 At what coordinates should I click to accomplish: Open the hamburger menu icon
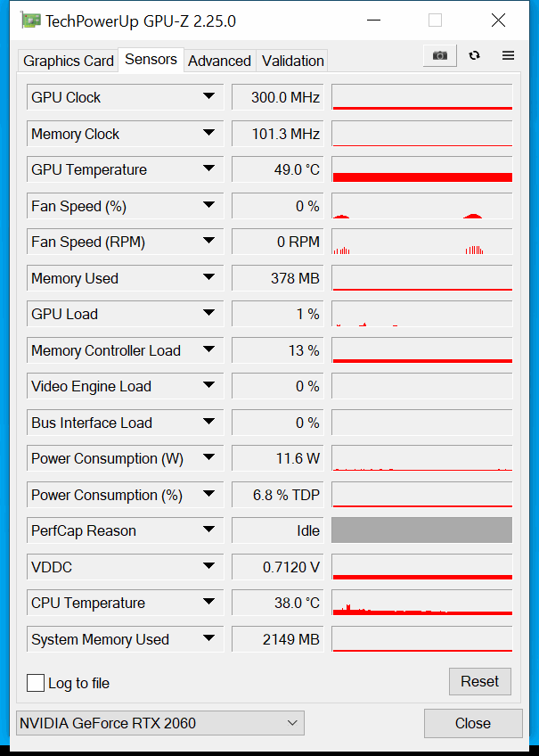click(508, 55)
